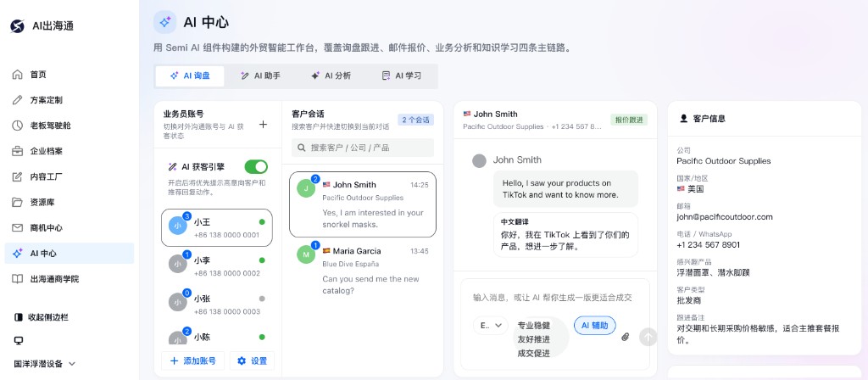Select the 小李 salesperson account
This screenshot has height=380, width=868.
(x=216, y=265)
